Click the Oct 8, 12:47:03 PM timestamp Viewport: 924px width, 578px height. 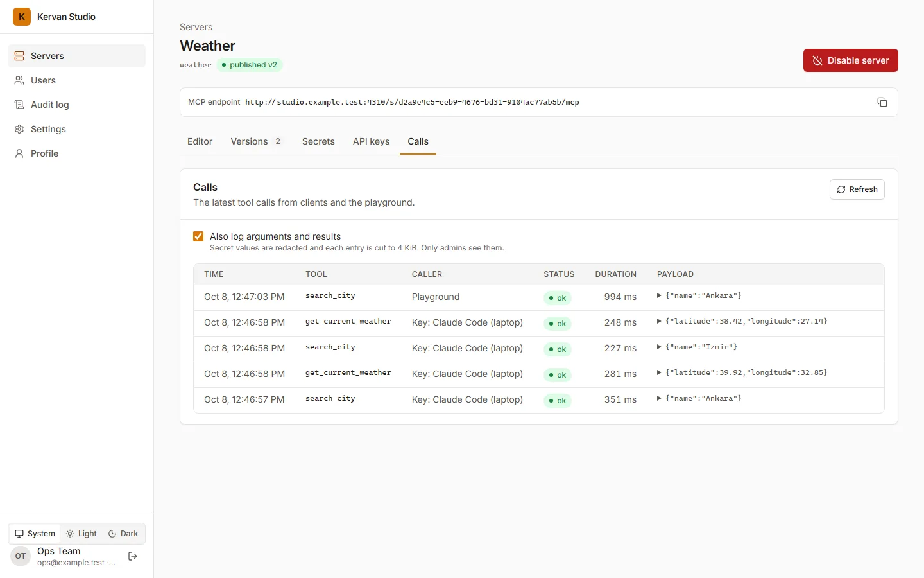pyautogui.click(x=244, y=297)
